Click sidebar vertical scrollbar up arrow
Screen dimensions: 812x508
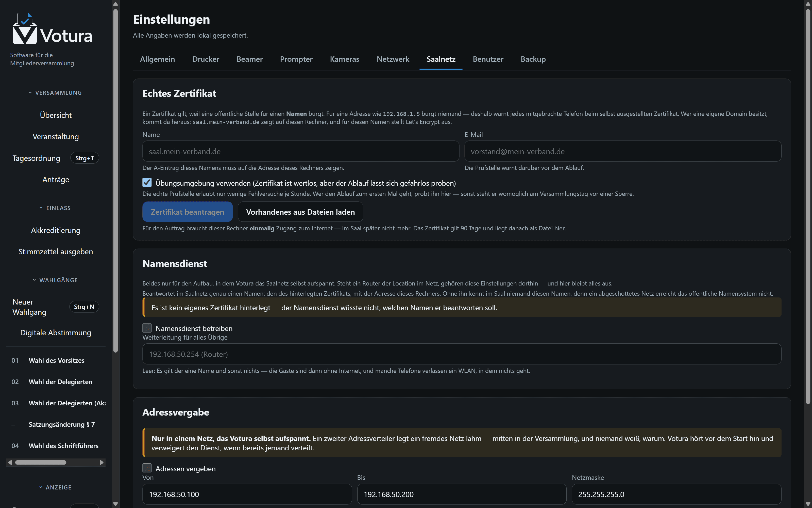[115, 4]
